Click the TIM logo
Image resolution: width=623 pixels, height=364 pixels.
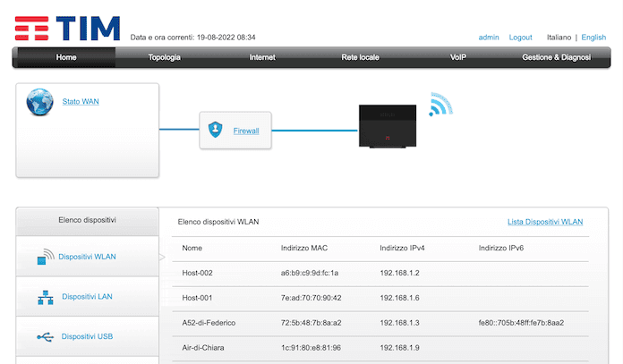[67, 29]
